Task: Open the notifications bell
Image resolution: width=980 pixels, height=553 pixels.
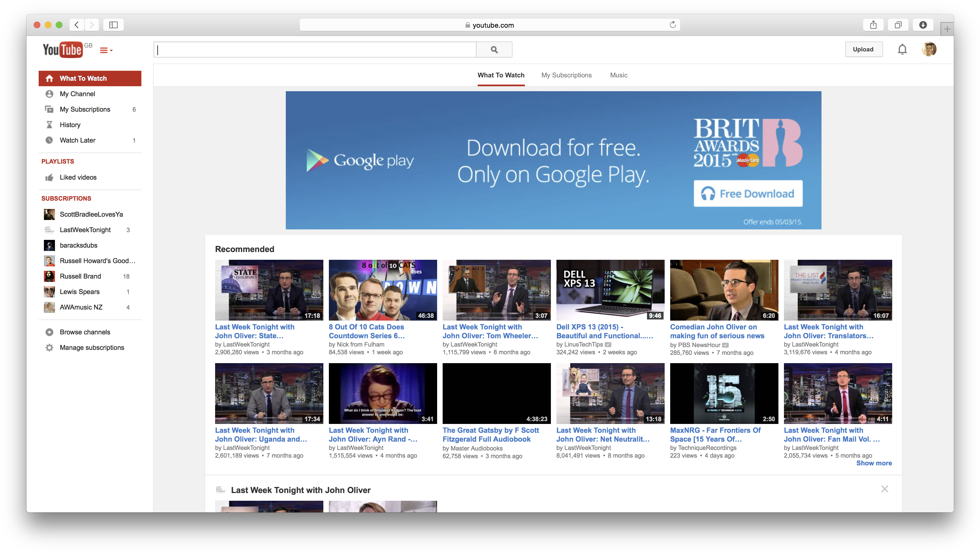Action: pyautogui.click(x=902, y=49)
